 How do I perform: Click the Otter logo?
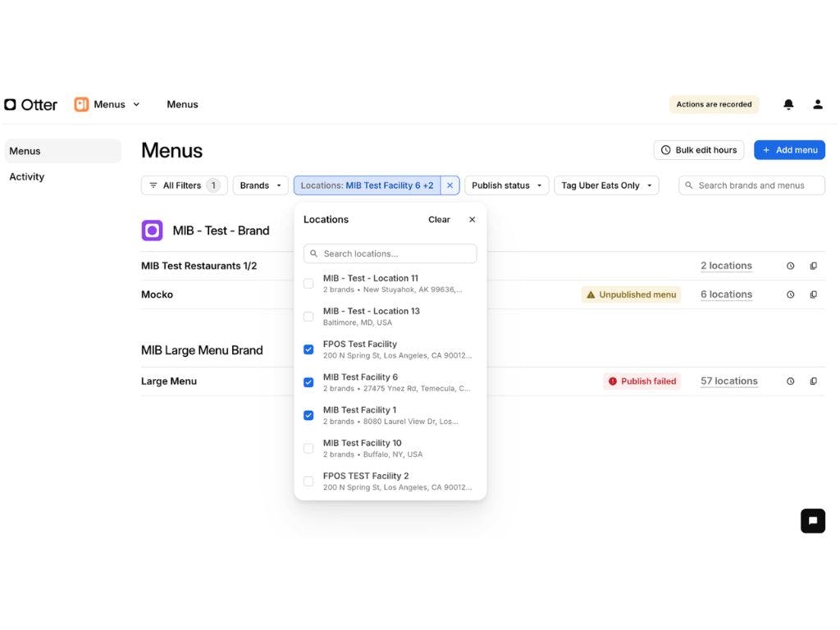click(30, 104)
